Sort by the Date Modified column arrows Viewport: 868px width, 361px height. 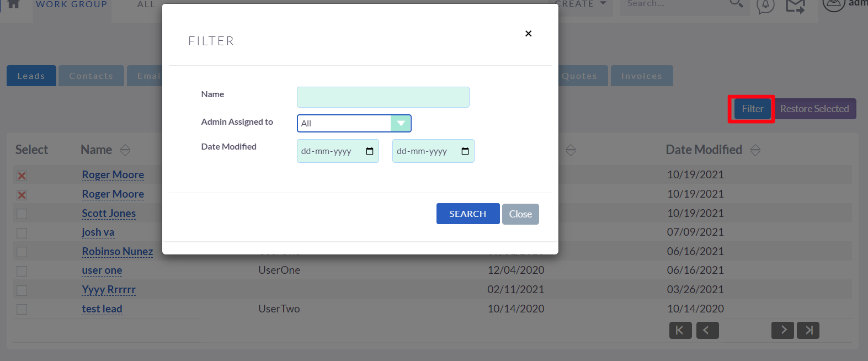[755, 150]
